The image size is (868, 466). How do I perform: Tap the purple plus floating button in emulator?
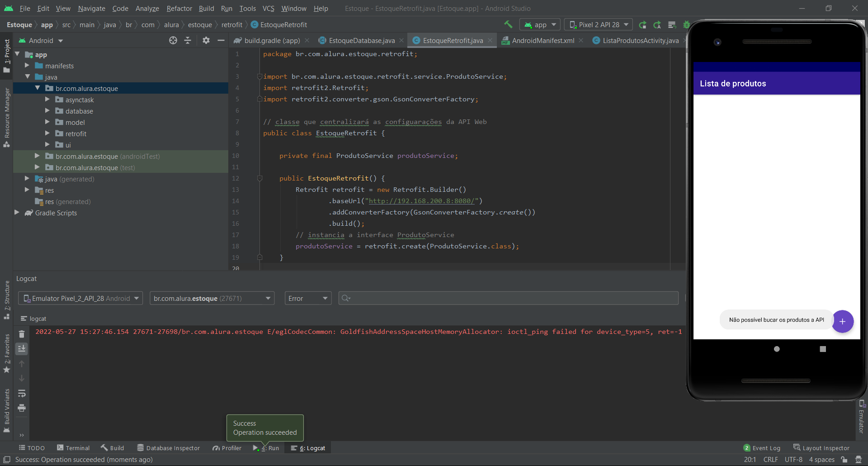pos(842,321)
